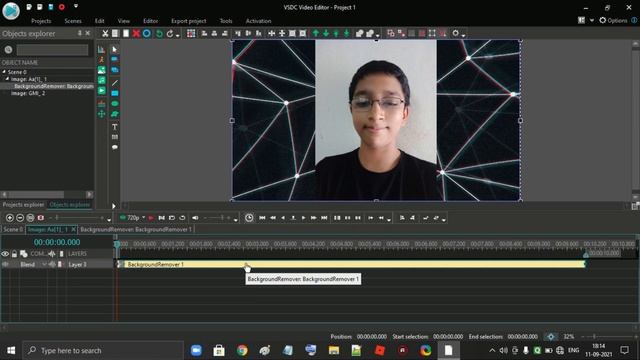Toggle all-layers visibility eye in header

point(5,254)
